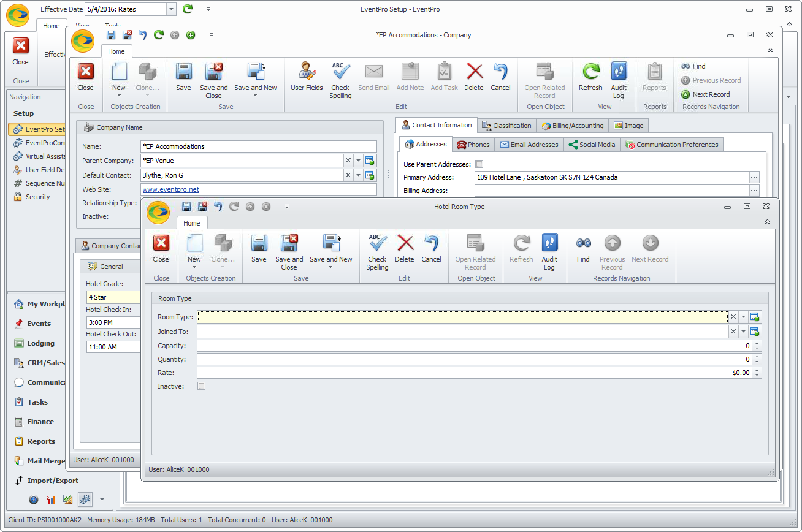Open Joined To lookup list icon
The height and width of the screenshot is (532, 802).
point(755,332)
